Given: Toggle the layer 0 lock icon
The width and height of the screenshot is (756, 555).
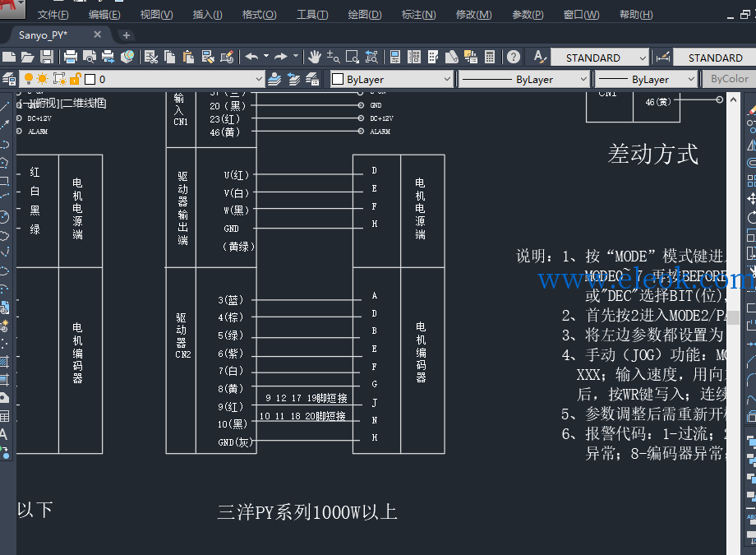Looking at the screenshot, I should (x=76, y=79).
